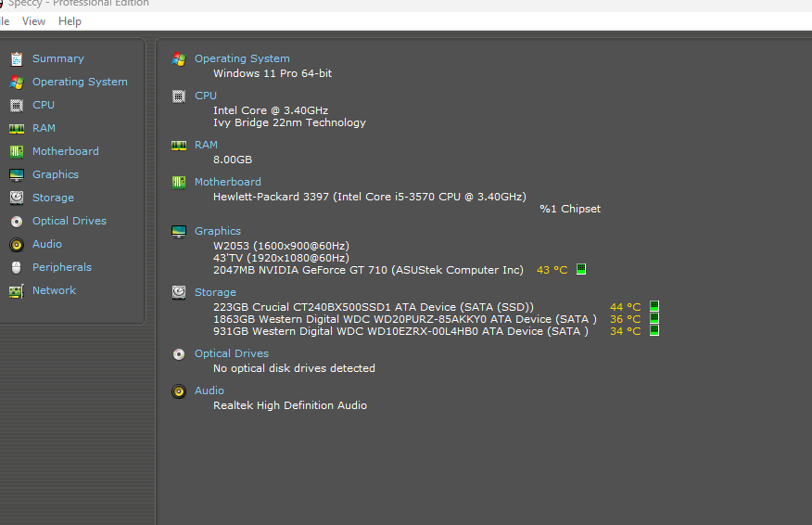
Task: Click the text 'Ivy Bridge 22nm Technology'
Action: click(289, 122)
